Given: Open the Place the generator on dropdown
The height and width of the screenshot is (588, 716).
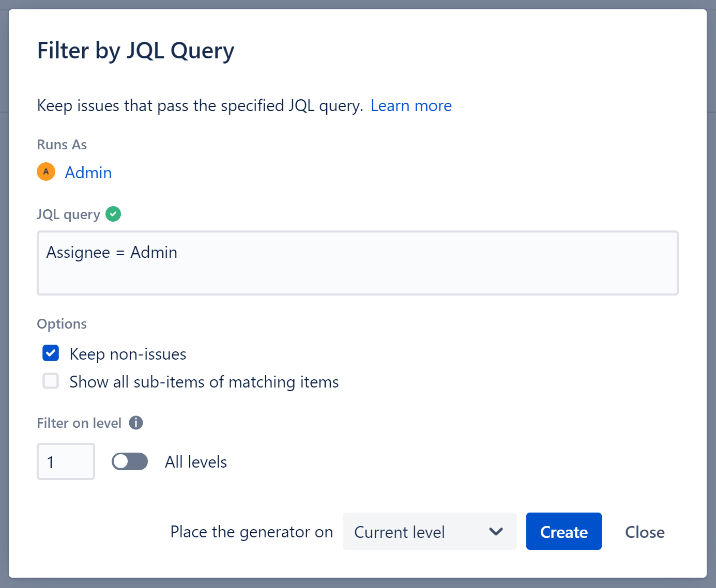Looking at the screenshot, I should click(x=429, y=532).
